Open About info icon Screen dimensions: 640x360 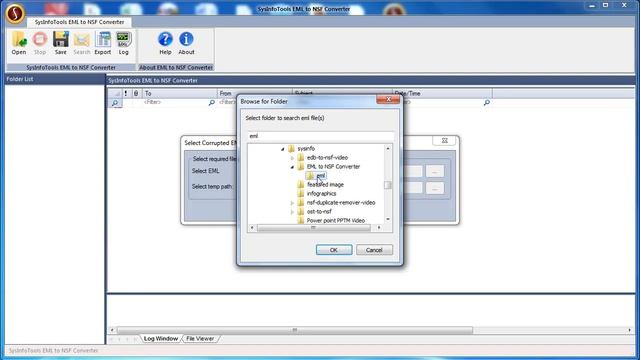pos(186,43)
